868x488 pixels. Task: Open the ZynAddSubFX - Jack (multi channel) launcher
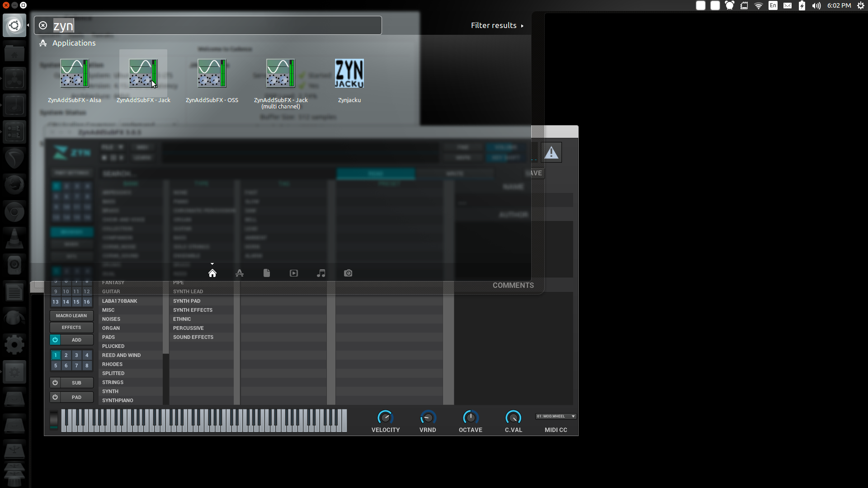tap(280, 74)
